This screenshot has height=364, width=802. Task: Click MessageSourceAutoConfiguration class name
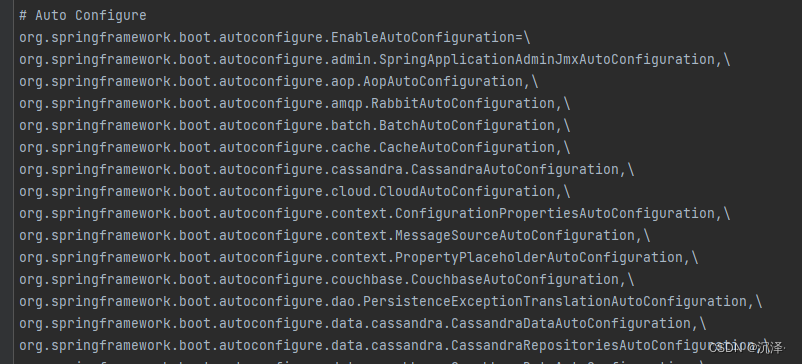click(515, 235)
